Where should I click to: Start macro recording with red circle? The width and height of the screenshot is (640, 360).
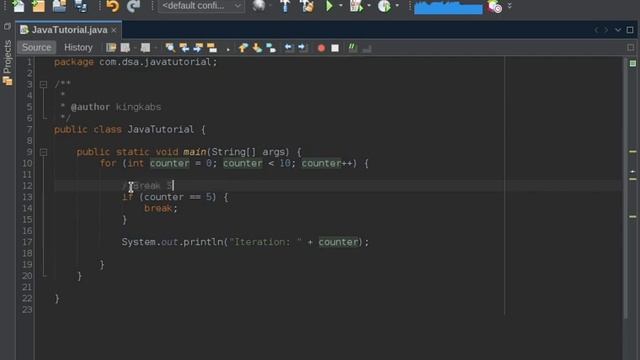[x=321, y=48]
